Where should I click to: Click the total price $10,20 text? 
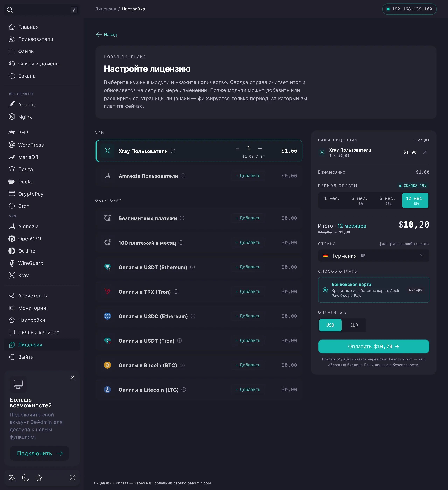pos(414,225)
